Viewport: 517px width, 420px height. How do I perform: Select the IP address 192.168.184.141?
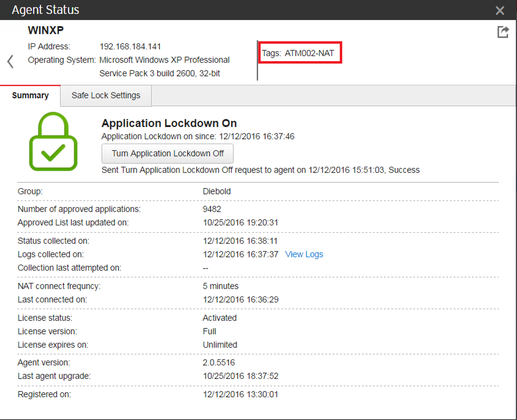click(x=130, y=46)
